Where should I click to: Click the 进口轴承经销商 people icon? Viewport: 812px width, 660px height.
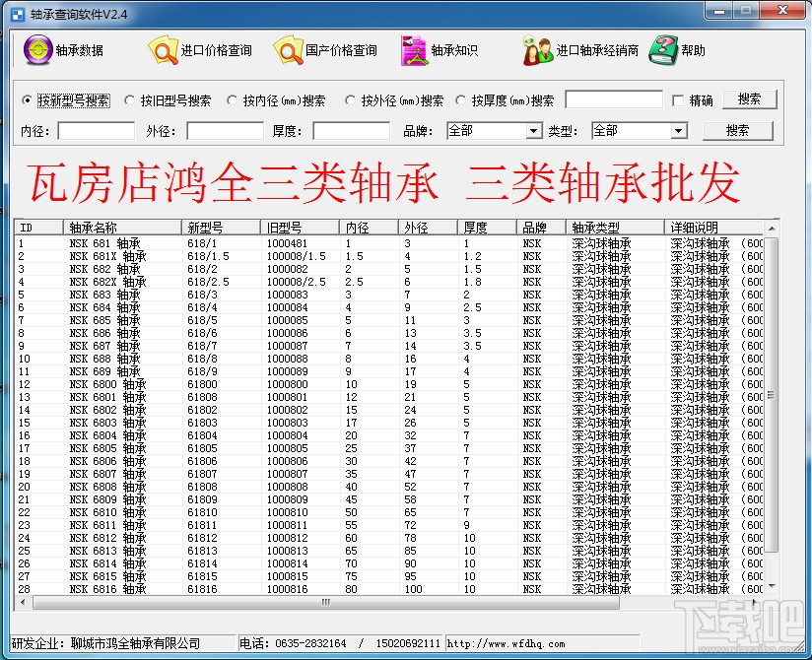point(537,50)
